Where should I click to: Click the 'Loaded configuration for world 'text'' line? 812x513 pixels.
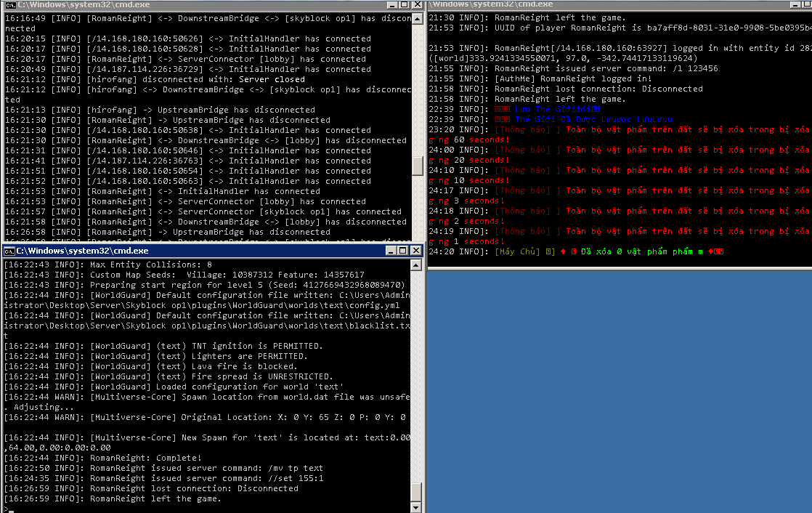click(x=174, y=387)
